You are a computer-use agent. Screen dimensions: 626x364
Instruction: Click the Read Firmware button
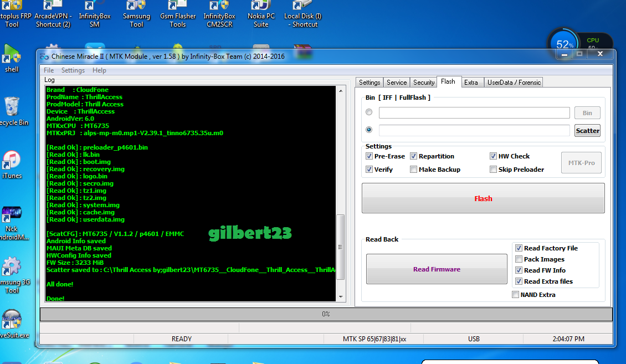coord(437,269)
